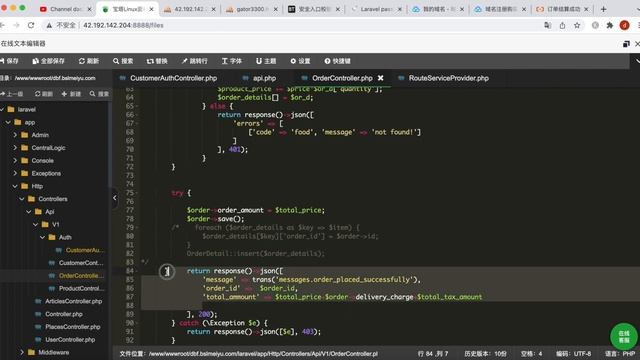Open the 字体 font settings
Screen dimensions: 640x360
coord(232,61)
